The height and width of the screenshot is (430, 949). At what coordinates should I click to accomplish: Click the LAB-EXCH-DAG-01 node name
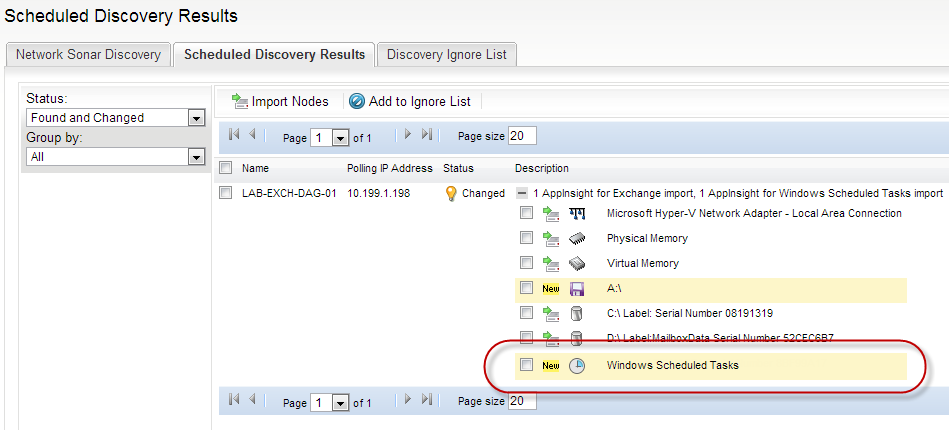coord(289,194)
